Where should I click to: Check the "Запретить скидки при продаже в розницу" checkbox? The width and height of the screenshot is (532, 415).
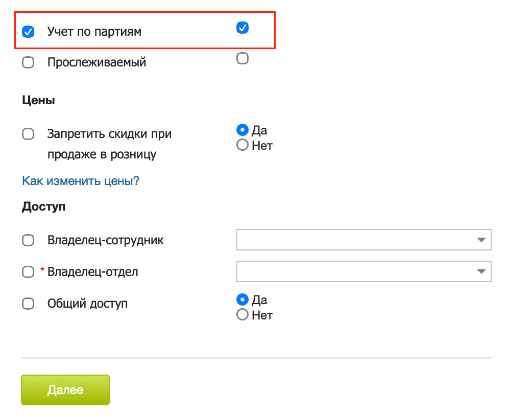[x=28, y=134]
